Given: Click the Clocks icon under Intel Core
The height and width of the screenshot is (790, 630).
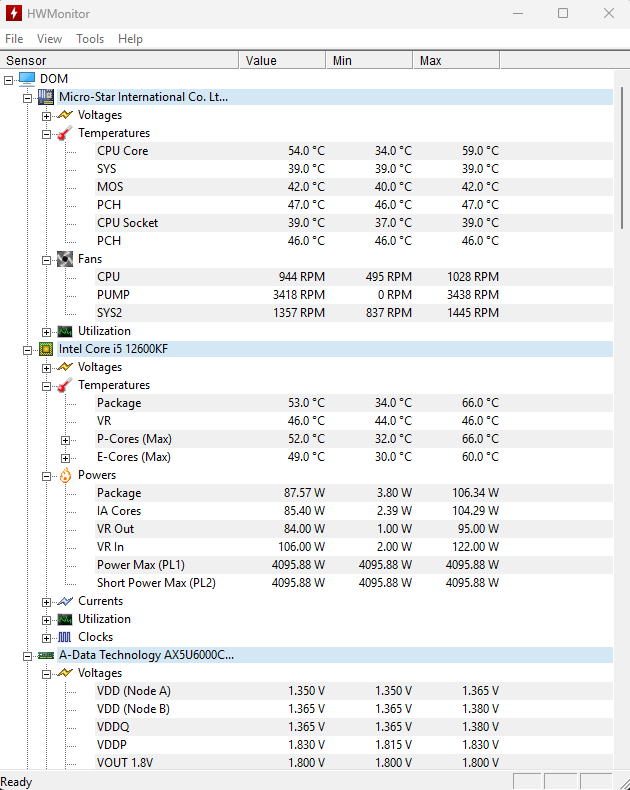Looking at the screenshot, I should pos(65,637).
